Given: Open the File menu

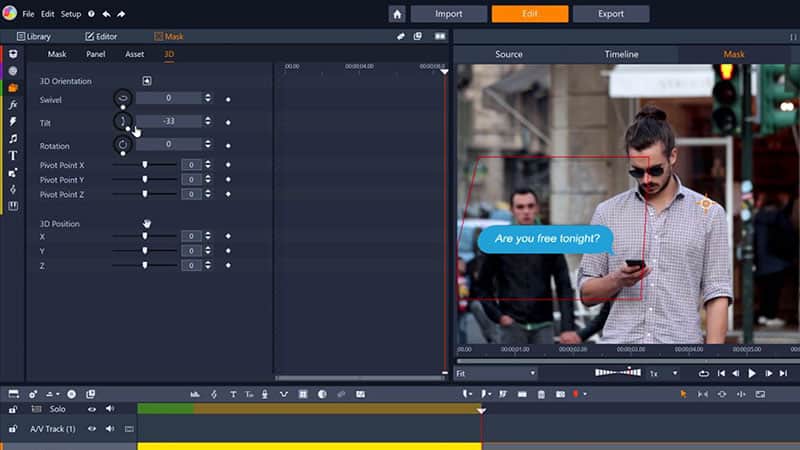Looking at the screenshot, I should click(x=28, y=15).
